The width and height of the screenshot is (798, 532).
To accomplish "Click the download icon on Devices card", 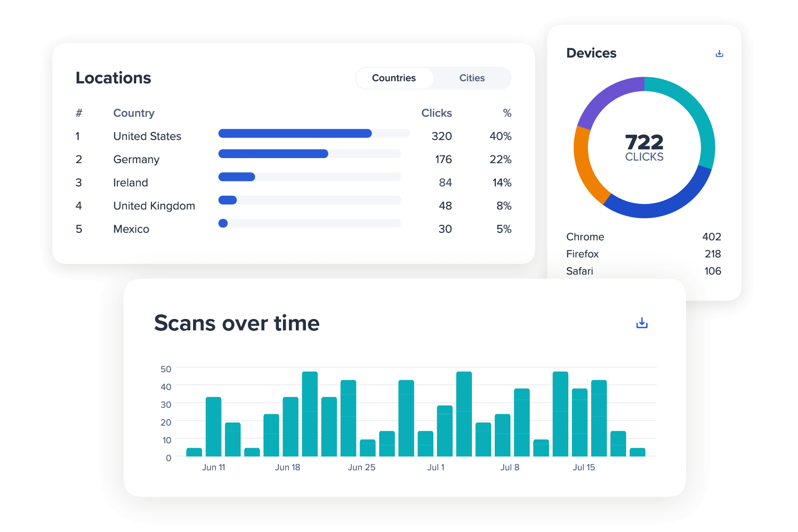I will point(719,53).
